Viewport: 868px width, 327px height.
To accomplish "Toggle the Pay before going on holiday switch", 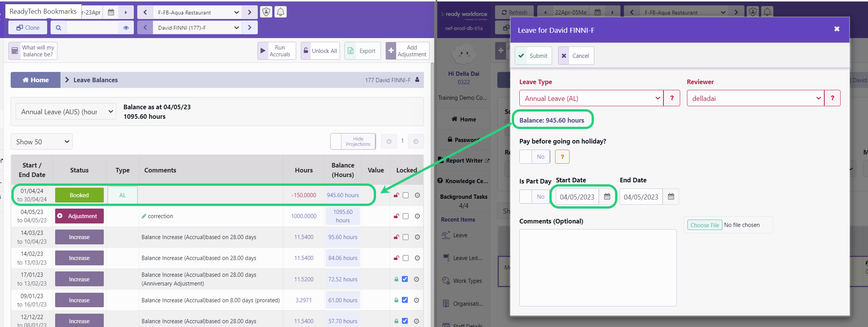I will coord(535,157).
